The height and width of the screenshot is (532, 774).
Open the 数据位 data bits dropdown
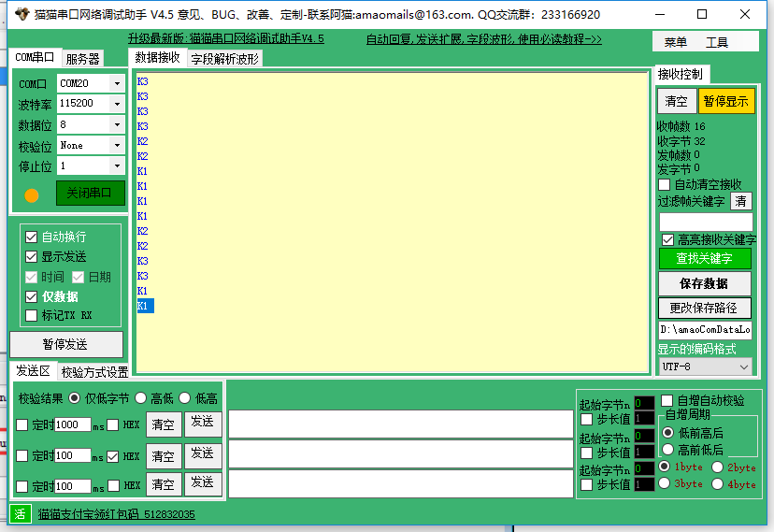pyautogui.click(x=117, y=124)
